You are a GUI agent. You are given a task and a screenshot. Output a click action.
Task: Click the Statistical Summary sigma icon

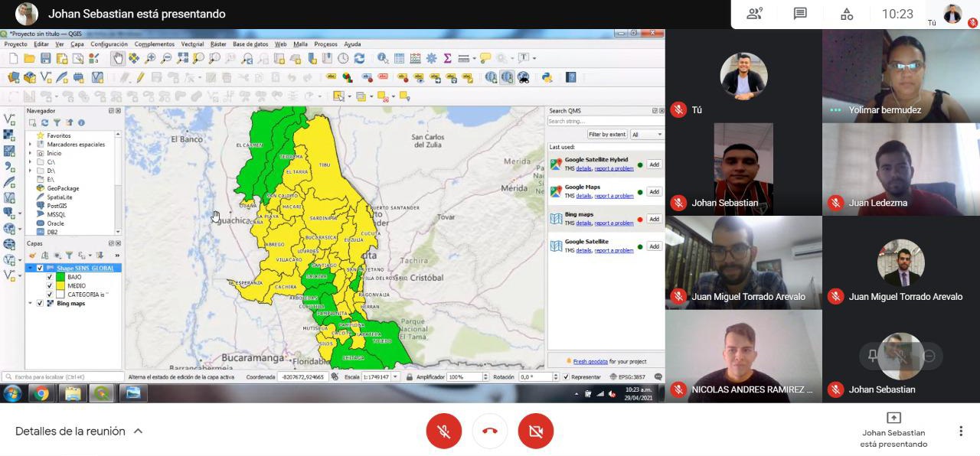tap(447, 58)
